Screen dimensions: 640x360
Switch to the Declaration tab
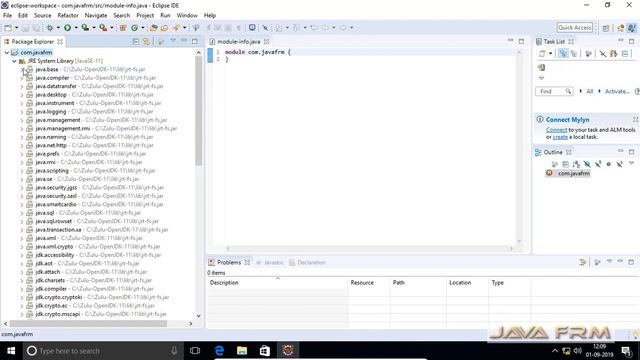click(307, 262)
